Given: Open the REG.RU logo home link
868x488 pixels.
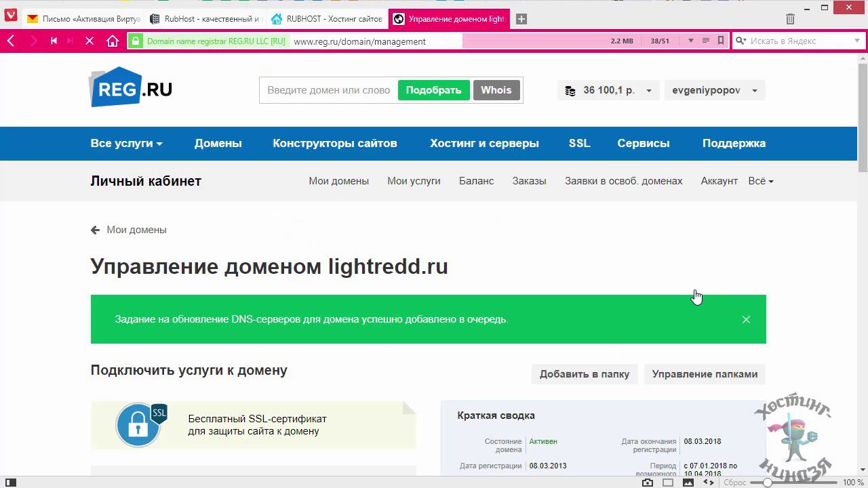Looking at the screenshot, I should point(131,87).
